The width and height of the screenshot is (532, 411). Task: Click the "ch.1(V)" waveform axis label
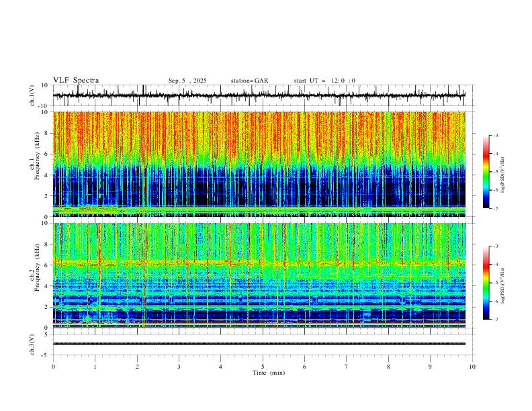(32, 95)
